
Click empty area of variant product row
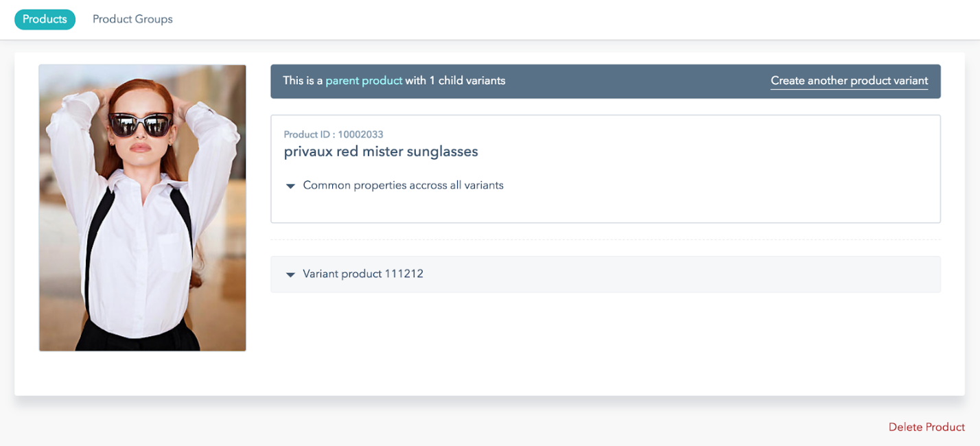coord(679,274)
